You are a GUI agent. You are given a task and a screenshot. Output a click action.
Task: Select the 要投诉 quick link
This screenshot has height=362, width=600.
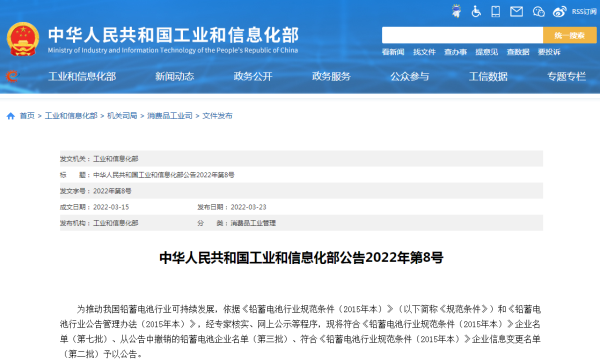coord(549,52)
